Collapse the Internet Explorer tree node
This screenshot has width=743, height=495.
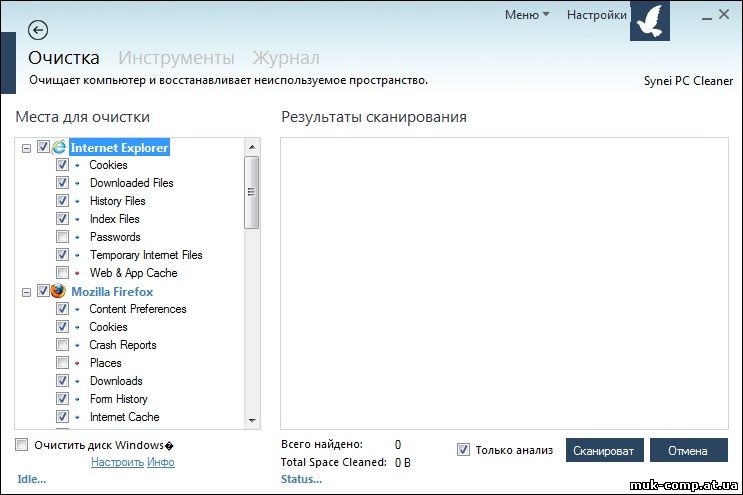[27, 148]
